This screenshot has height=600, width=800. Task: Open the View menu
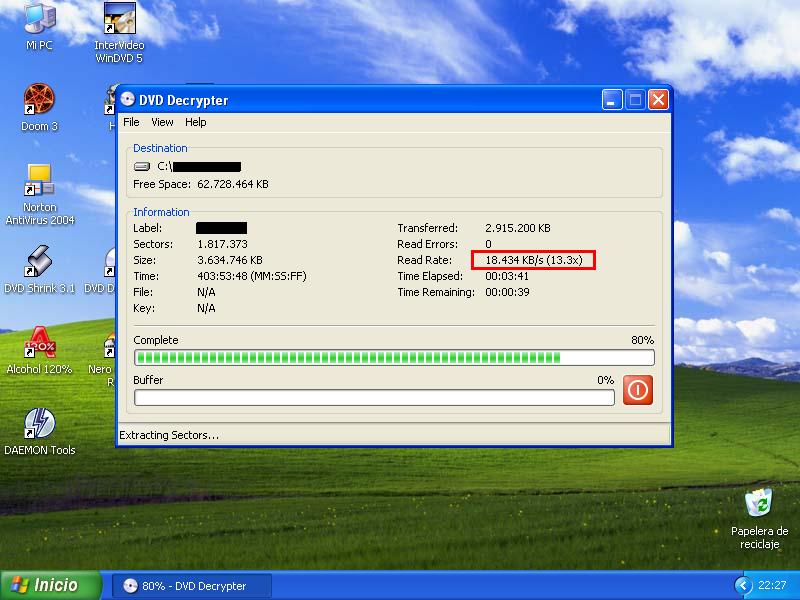tap(162, 122)
